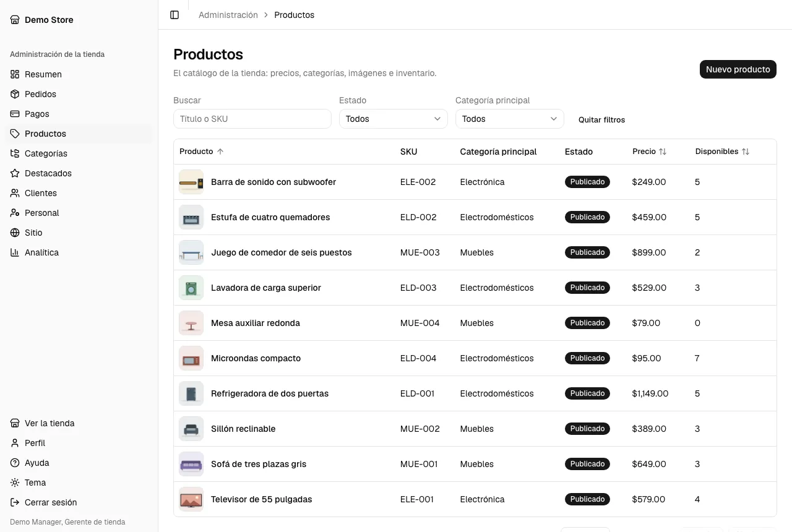This screenshot has height=532, width=792.
Task: Open Analítica chart icon
Action: tap(15, 252)
